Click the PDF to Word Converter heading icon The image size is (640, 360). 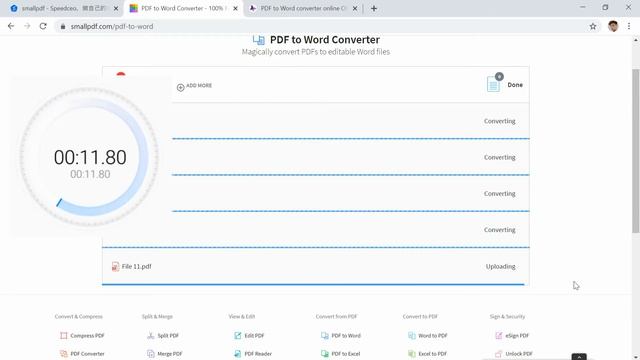click(x=258, y=40)
